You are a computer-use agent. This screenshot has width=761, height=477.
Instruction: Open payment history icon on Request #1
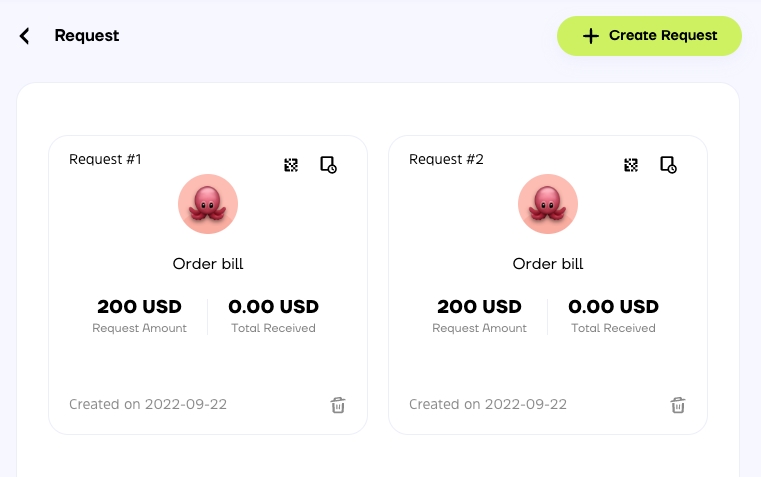328,165
